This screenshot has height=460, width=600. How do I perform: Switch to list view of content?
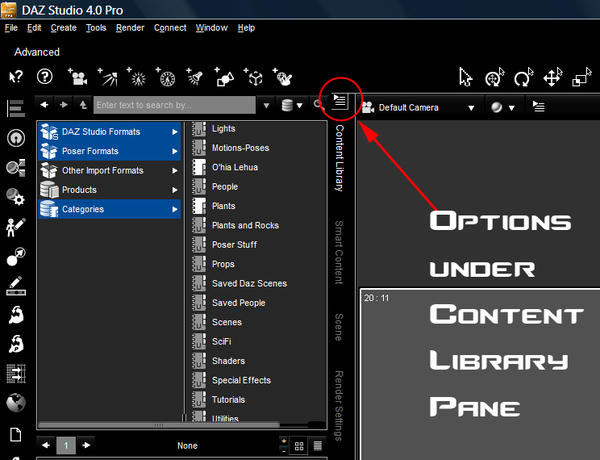318,446
